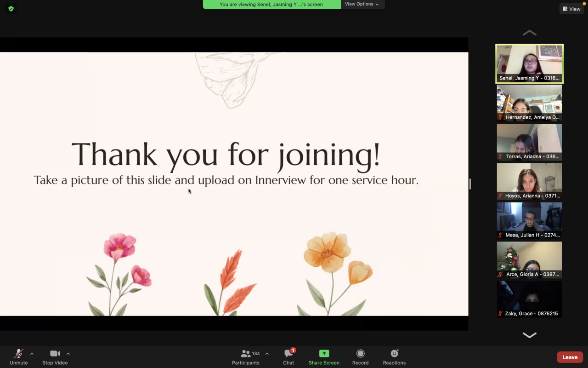Image resolution: width=588 pixels, height=368 pixels.
Task: Click the 'Reactions' label text
Action: tap(395, 363)
